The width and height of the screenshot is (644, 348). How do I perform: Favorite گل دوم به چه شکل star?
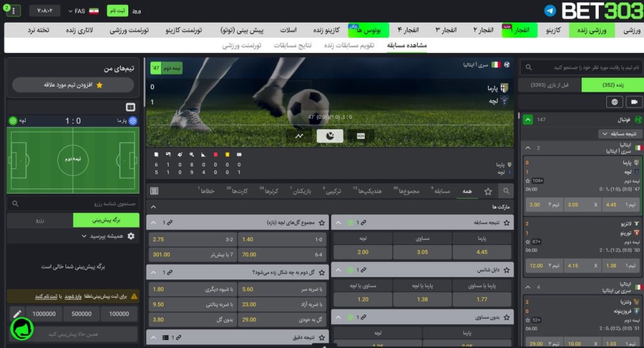321,272
